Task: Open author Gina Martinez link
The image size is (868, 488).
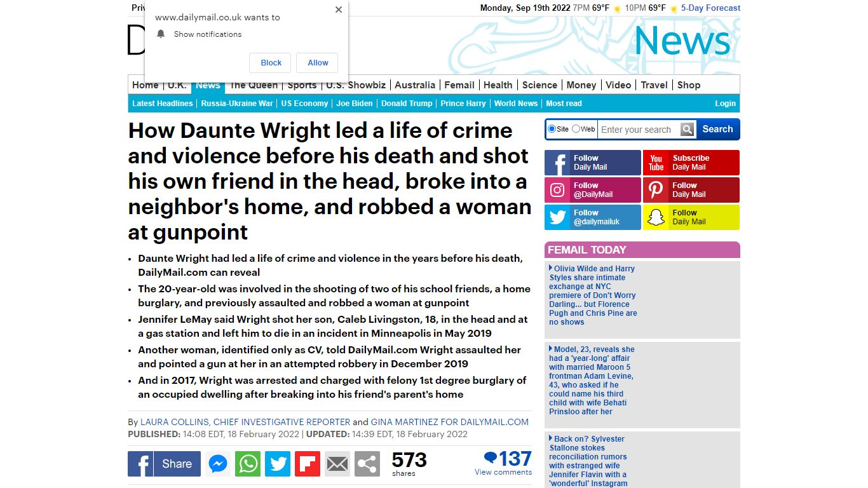Action: pos(450,422)
